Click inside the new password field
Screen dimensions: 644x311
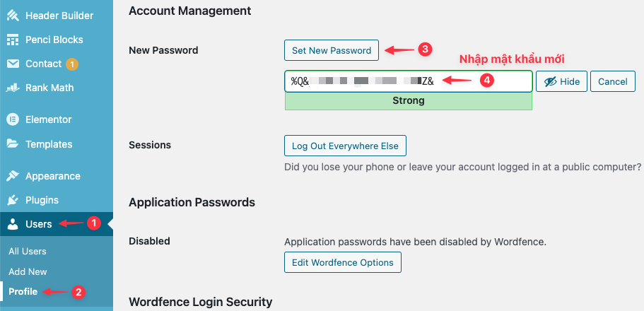(409, 81)
